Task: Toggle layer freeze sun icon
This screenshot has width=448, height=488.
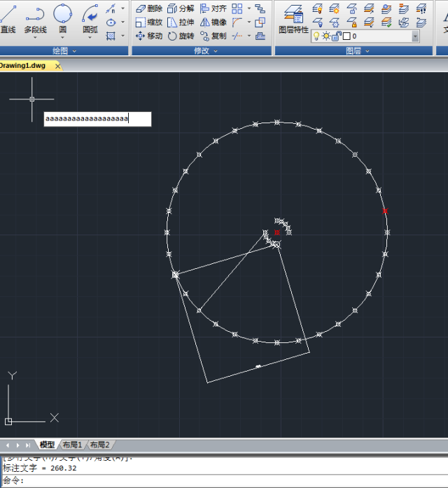Action: coord(325,36)
